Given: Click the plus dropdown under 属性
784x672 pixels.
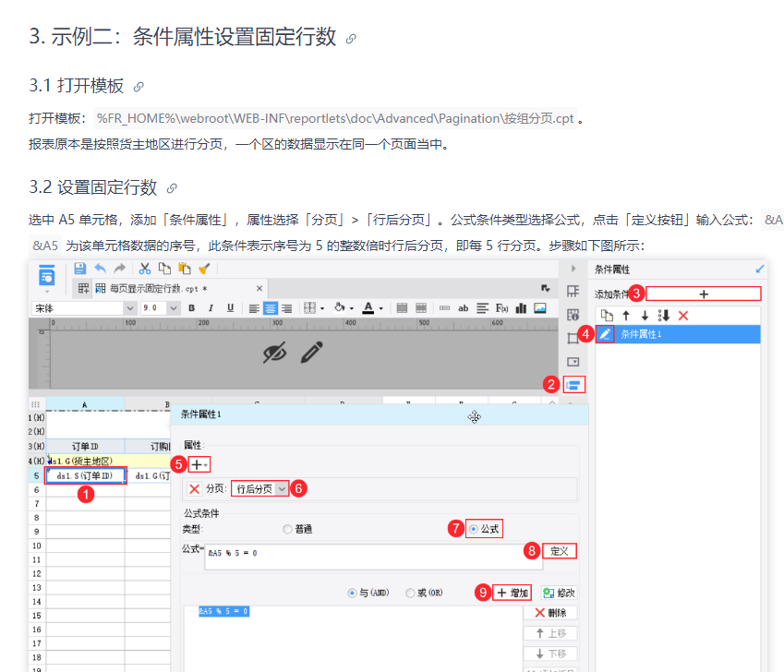Looking at the screenshot, I should coord(199,465).
